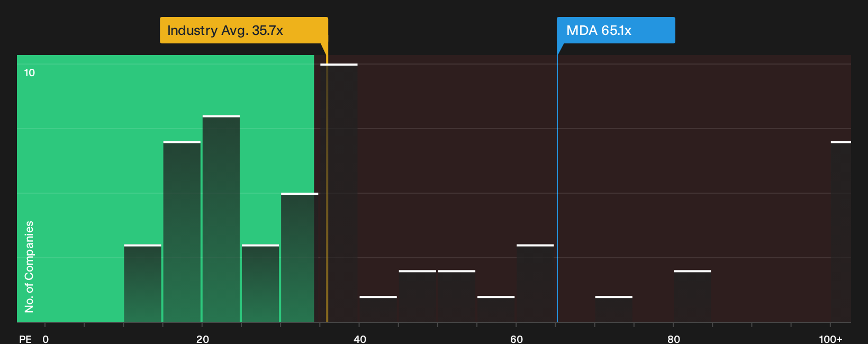Click the x-axis label '40'
The height and width of the screenshot is (344, 868).
pyautogui.click(x=360, y=339)
